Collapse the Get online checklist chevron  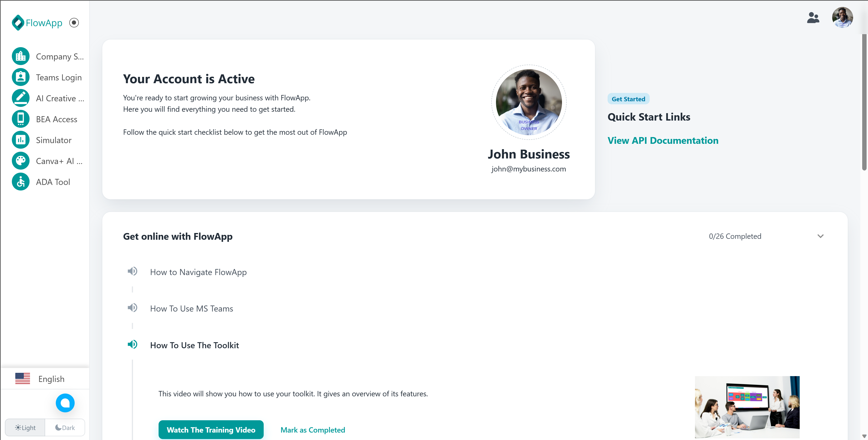point(820,236)
